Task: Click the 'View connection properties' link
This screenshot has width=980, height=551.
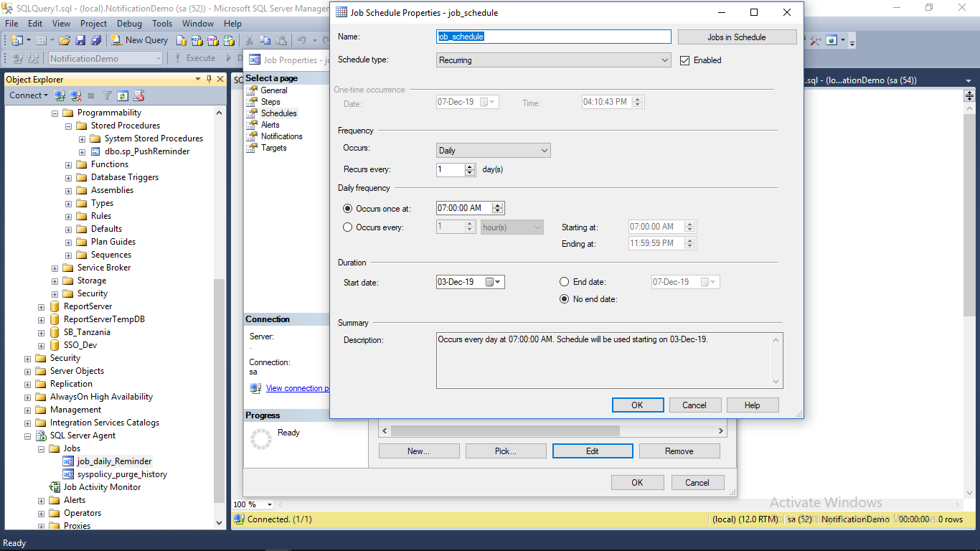Action: tap(297, 388)
